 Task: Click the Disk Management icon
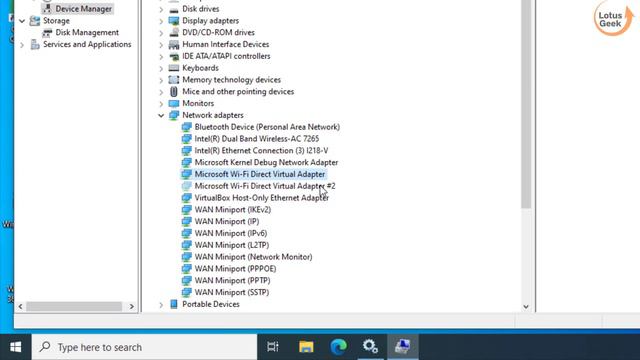[47, 33]
